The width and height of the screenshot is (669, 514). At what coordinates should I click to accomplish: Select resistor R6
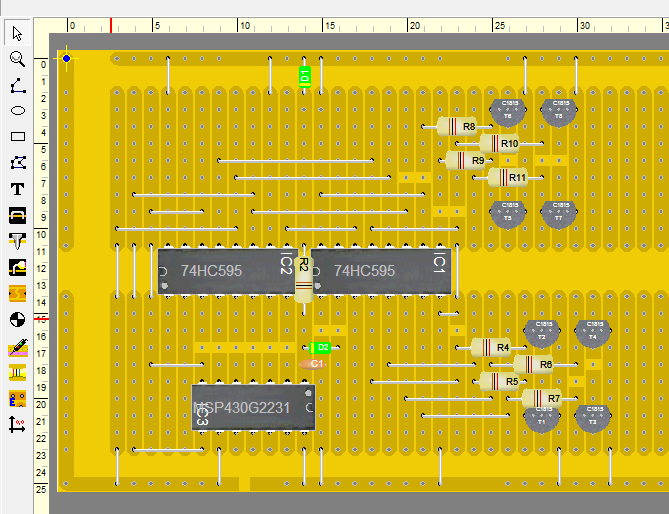pos(533,365)
